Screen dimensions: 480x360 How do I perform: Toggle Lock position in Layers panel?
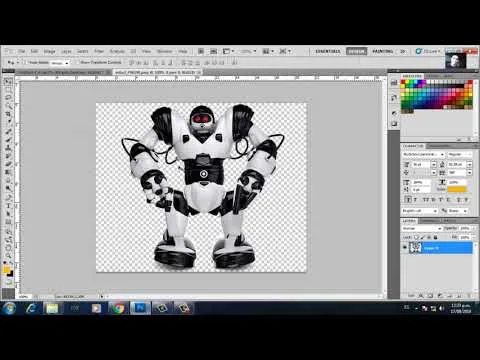(429, 237)
